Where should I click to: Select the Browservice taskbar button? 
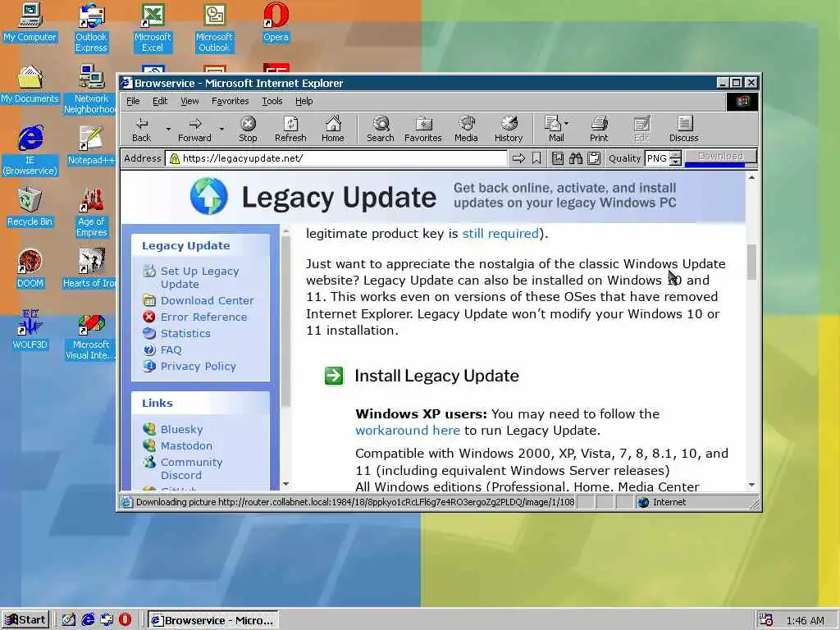(x=213, y=620)
